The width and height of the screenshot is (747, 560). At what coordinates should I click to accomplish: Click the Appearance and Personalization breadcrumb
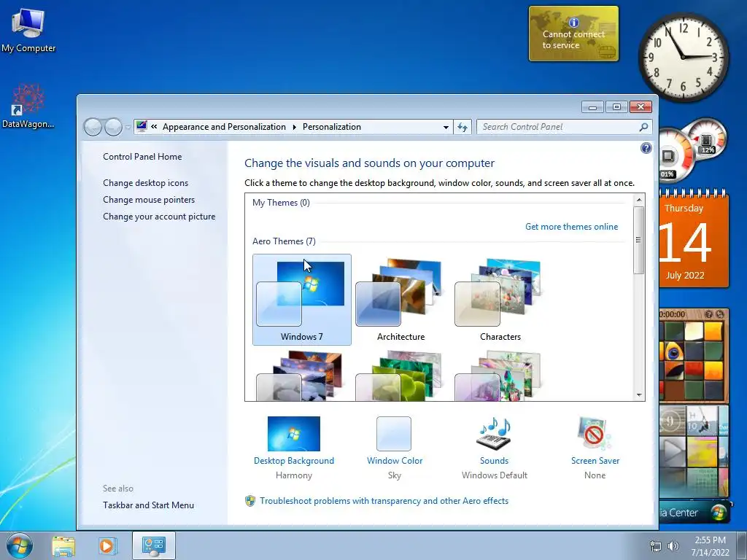tap(224, 127)
